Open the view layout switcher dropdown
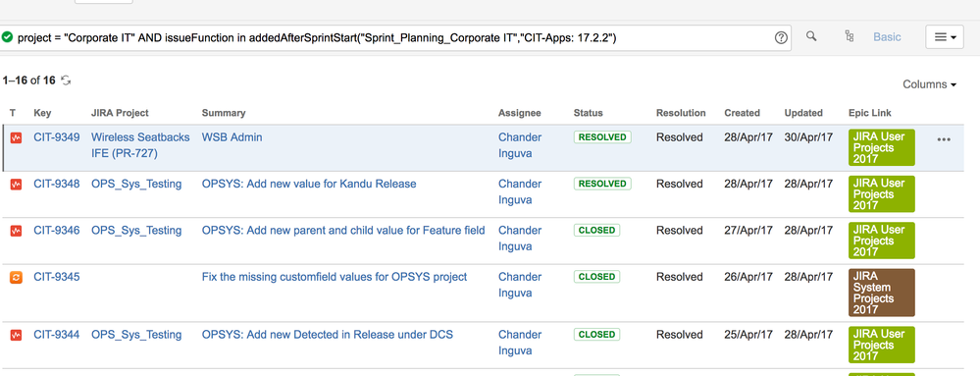980x376 pixels. click(x=945, y=37)
